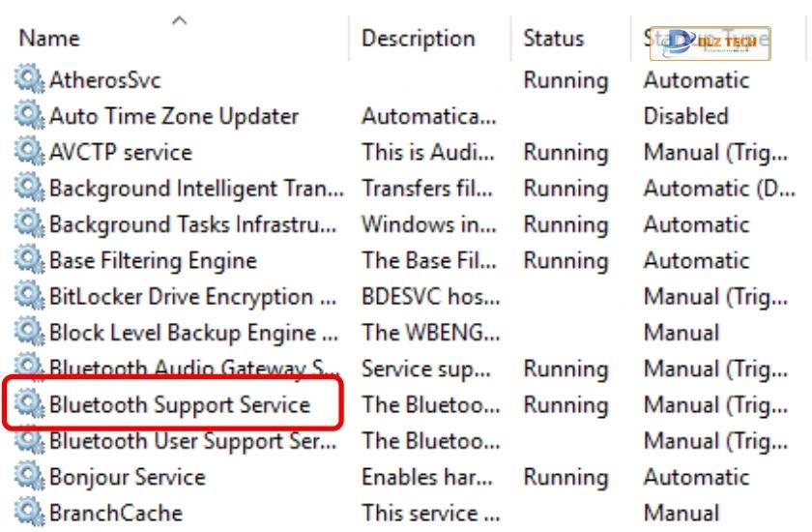This screenshot has height=532, width=812.
Task: Click the Bluetooth Support Service gear icon
Action: (29, 404)
